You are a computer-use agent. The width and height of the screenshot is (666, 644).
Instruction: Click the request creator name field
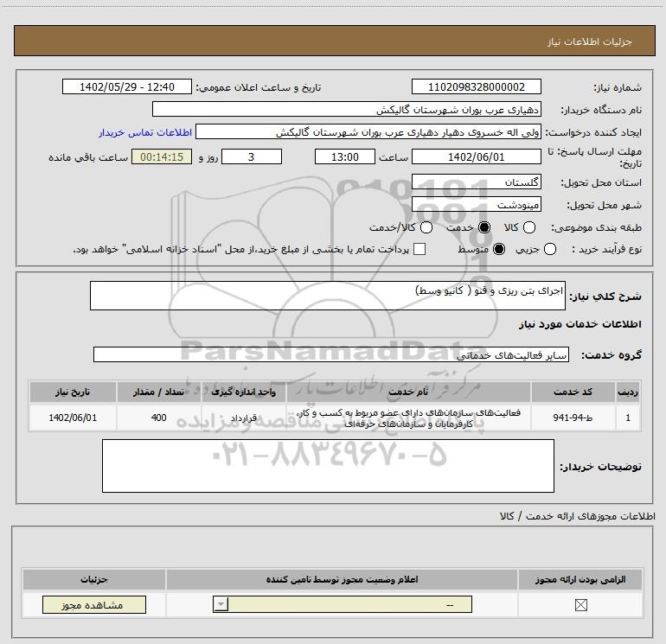point(368,132)
